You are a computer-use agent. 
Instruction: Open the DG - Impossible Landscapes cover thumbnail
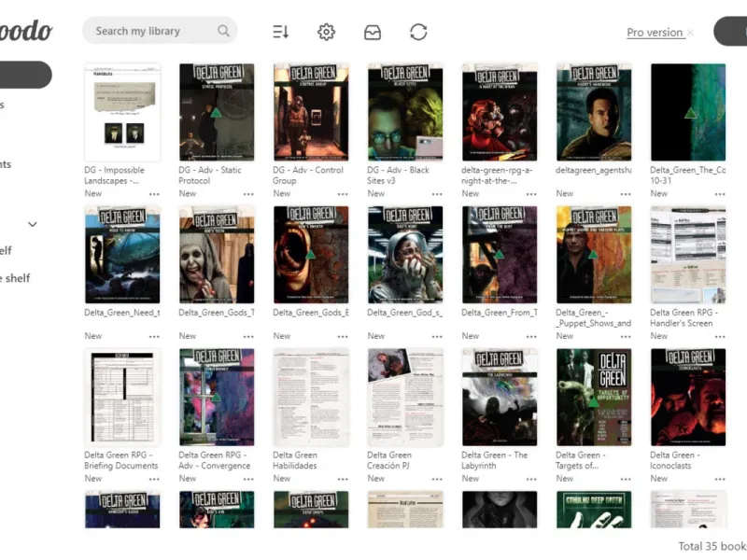[x=122, y=112]
